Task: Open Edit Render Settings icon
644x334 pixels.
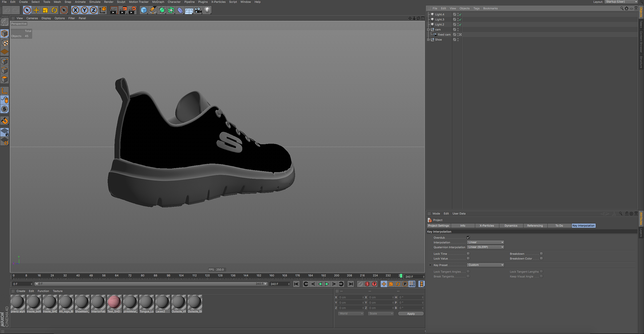Action: click(132, 10)
